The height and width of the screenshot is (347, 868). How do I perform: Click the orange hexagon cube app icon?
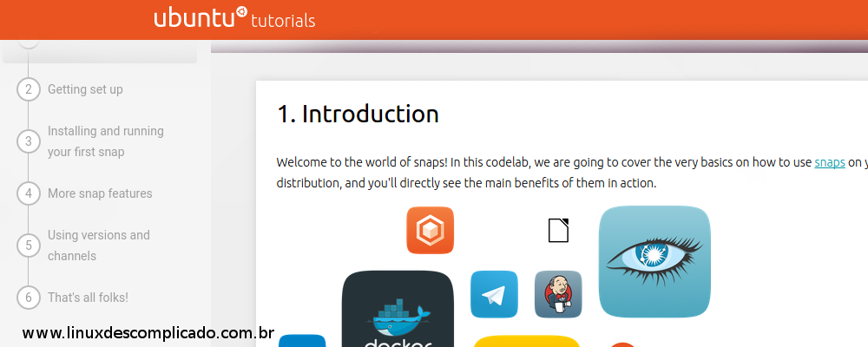point(431,230)
